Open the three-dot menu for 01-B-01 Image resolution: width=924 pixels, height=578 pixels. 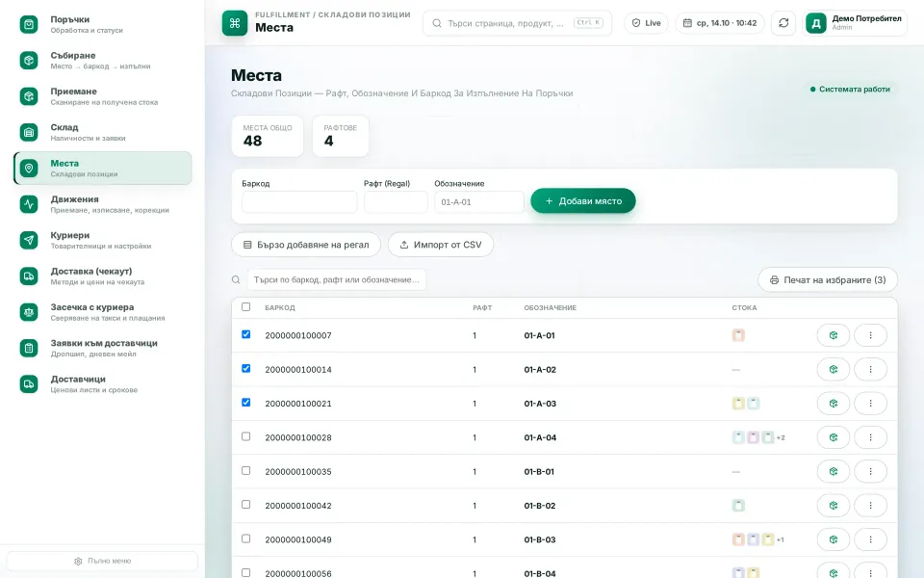(870, 472)
